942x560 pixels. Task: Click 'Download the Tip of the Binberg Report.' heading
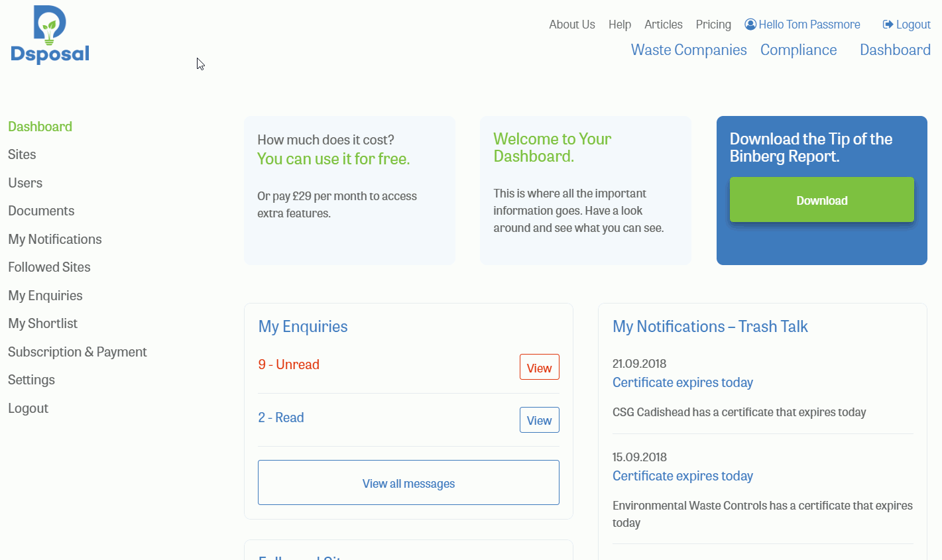click(x=811, y=148)
